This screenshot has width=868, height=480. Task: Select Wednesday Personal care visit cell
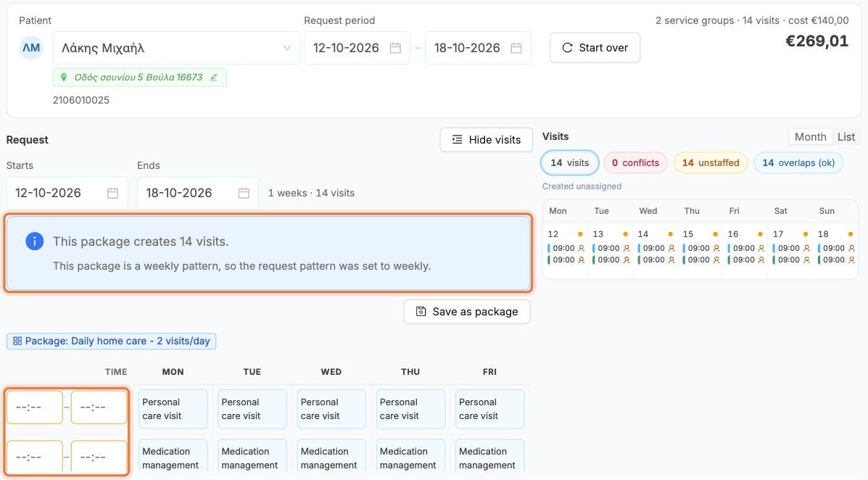tap(331, 409)
